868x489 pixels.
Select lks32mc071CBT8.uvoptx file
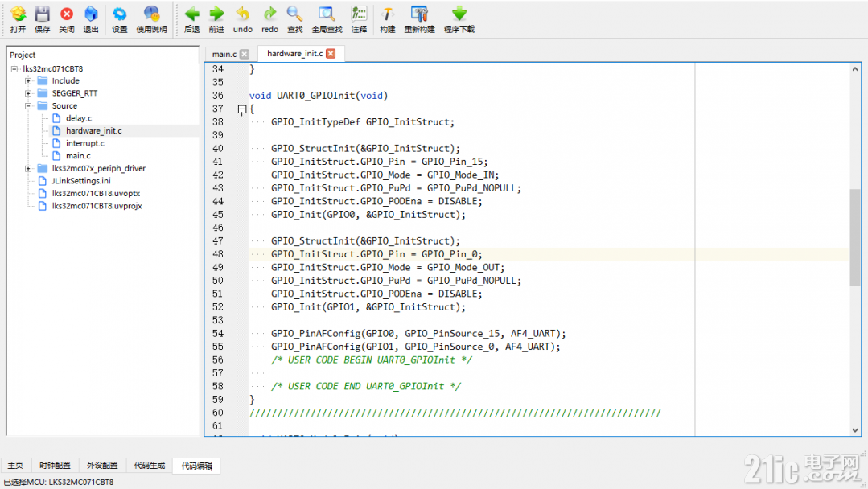click(96, 194)
